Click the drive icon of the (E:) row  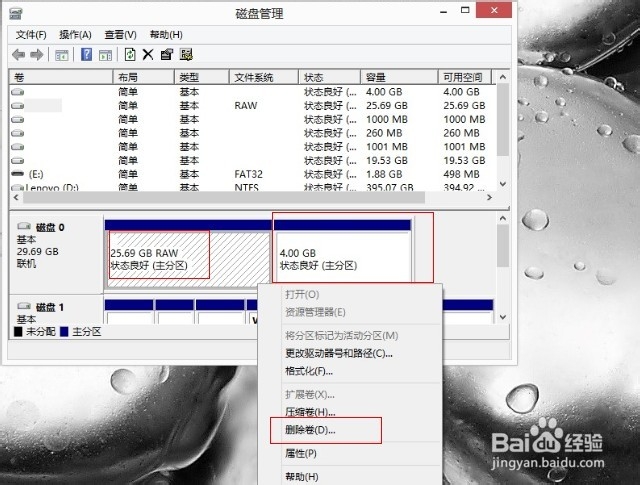coord(18,174)
